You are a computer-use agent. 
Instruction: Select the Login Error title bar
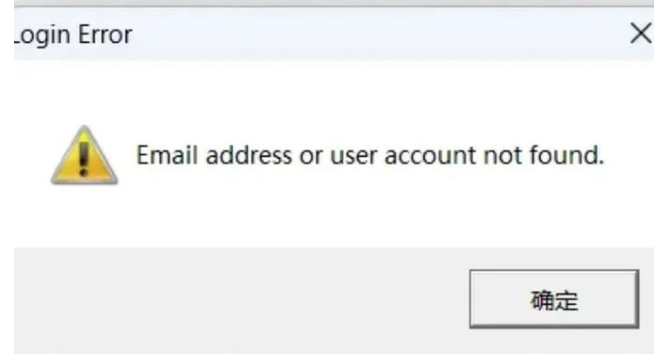pyautogui.click(x=334, y=34)
